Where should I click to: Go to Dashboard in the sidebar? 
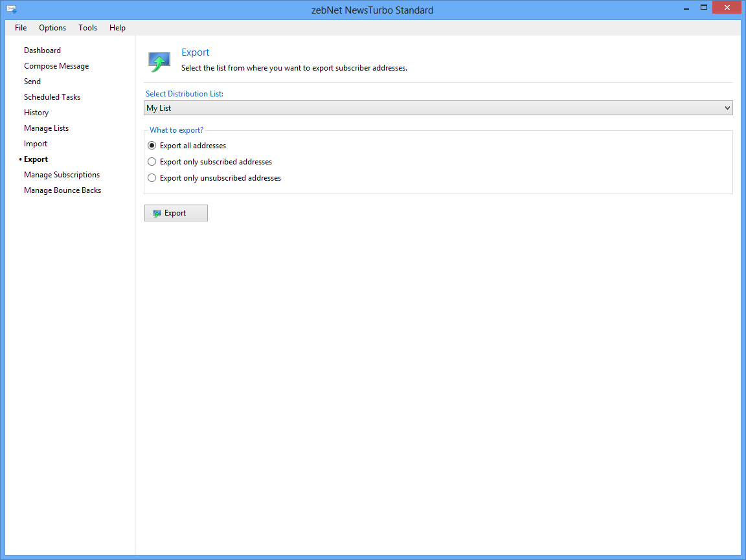pyautogui.click(x=43, y=50)
